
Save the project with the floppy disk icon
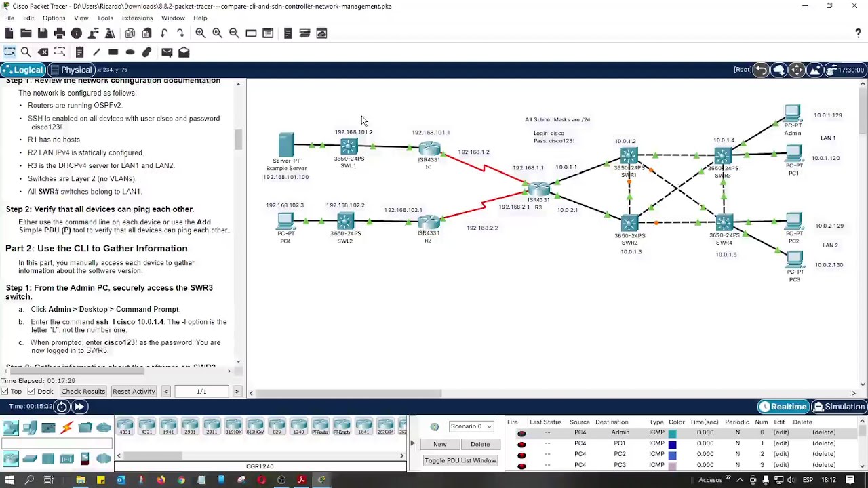pos(43,33)
